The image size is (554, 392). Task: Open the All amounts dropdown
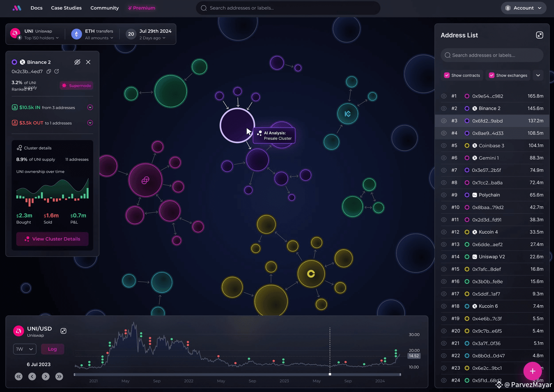coord(99,38)
